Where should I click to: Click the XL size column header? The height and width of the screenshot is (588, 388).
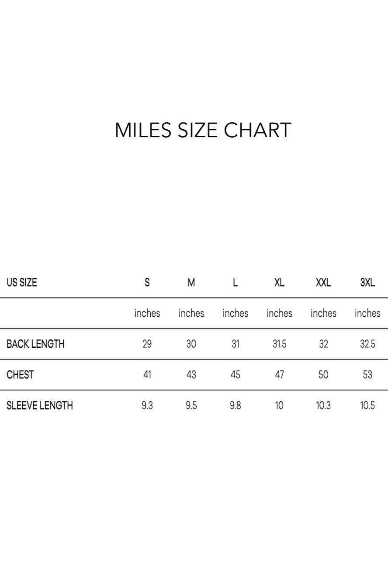279,282
